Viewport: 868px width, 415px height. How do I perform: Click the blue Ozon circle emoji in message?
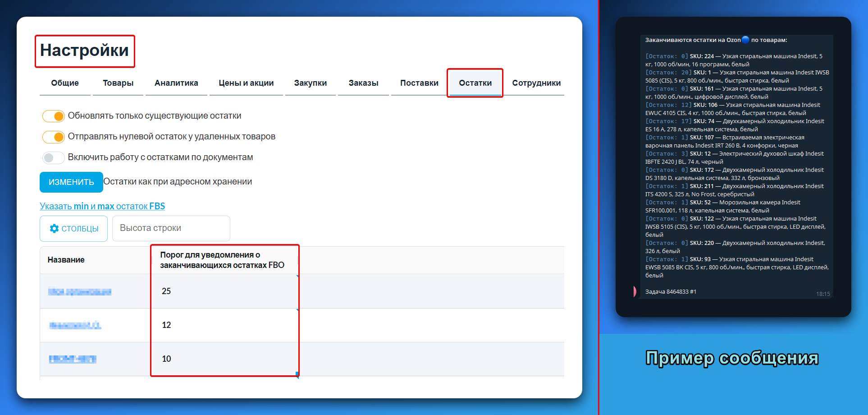[x=745, y=40]
